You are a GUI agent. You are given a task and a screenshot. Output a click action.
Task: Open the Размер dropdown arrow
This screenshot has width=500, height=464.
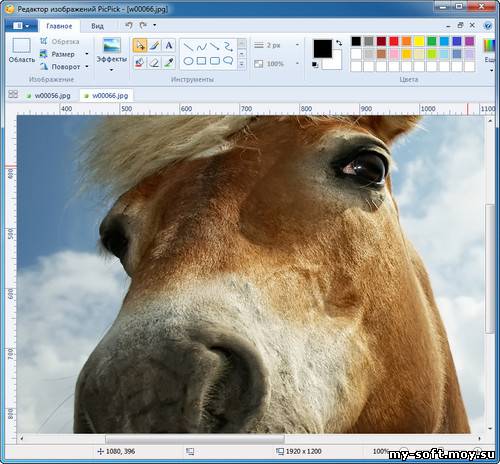coord(87,54)
